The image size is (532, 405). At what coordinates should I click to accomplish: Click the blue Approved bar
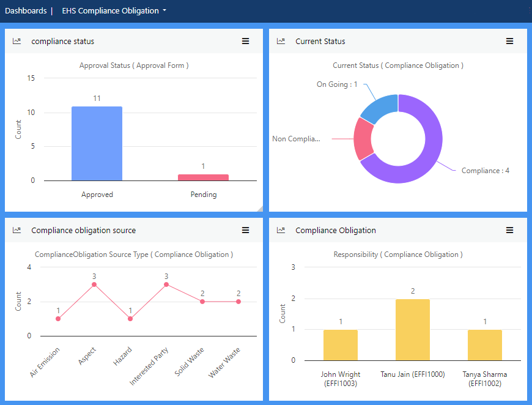[x=97, y=144]
